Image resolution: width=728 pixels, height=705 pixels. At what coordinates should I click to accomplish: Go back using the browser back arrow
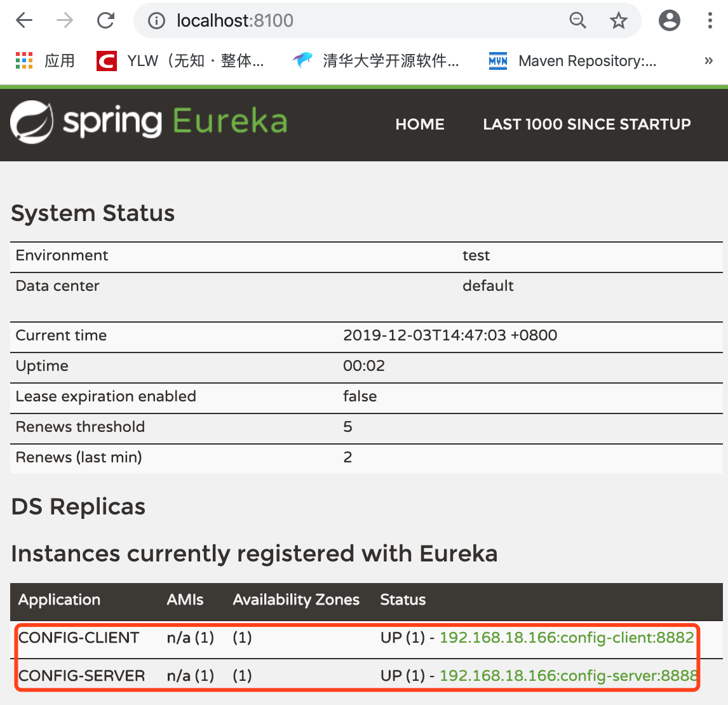pos(24,20)
